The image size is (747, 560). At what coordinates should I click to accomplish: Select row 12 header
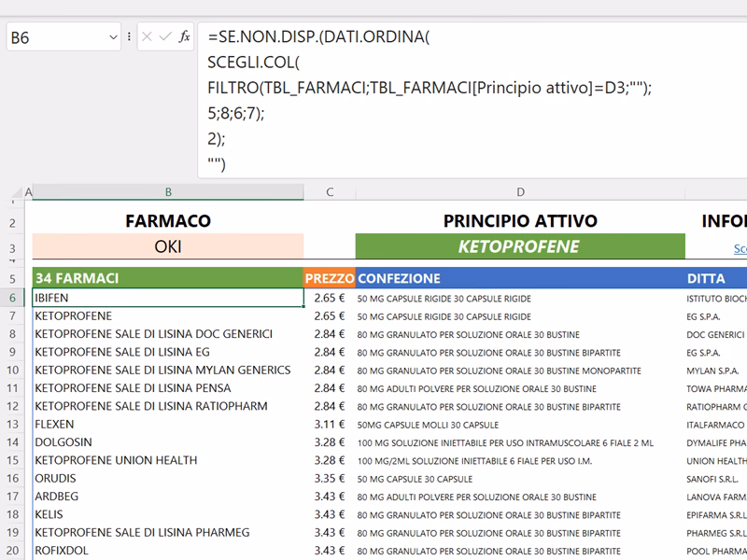pos(13,406)
